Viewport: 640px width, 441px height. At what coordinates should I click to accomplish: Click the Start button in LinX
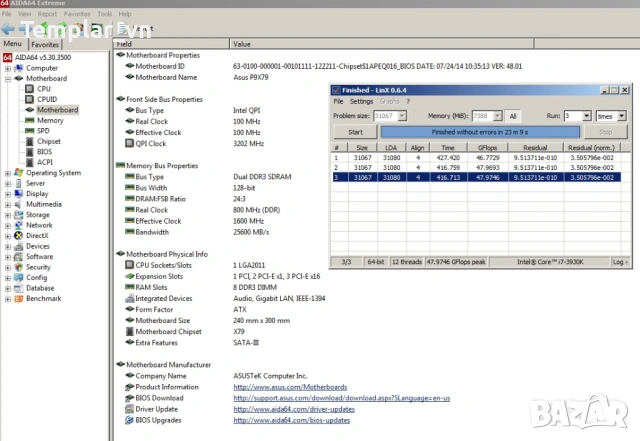355,132
